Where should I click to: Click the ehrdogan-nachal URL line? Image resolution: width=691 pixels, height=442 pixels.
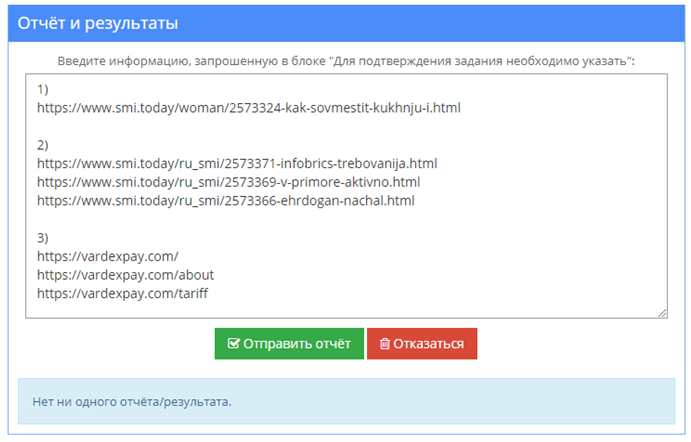click(226, 201)
